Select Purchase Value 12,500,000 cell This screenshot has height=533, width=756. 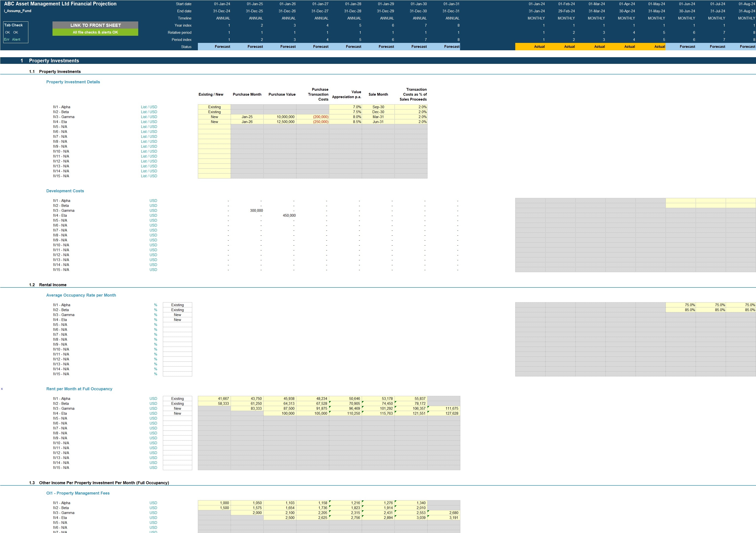pyautogui.click(x=280, y=122)
